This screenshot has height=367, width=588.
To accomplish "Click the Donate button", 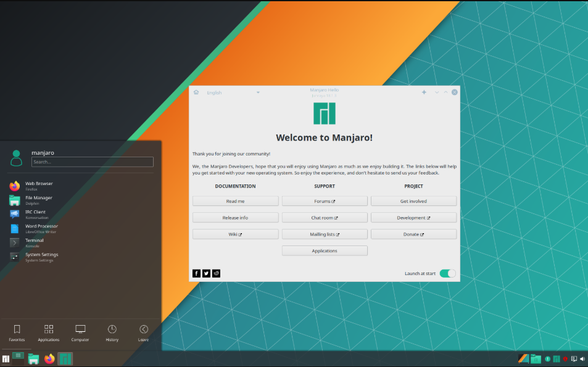I will point(413,234).
